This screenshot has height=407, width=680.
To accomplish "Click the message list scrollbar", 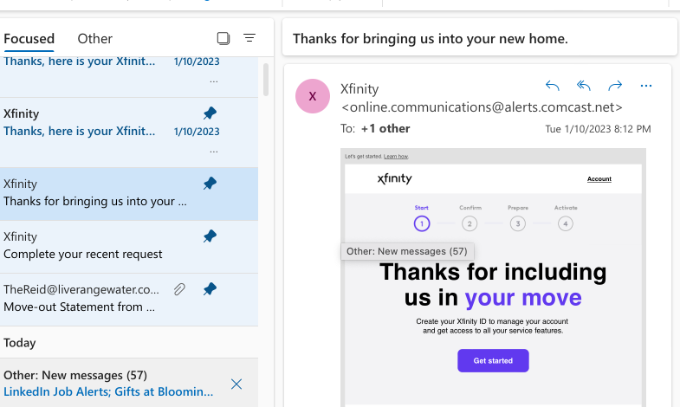I will (266, 80).
